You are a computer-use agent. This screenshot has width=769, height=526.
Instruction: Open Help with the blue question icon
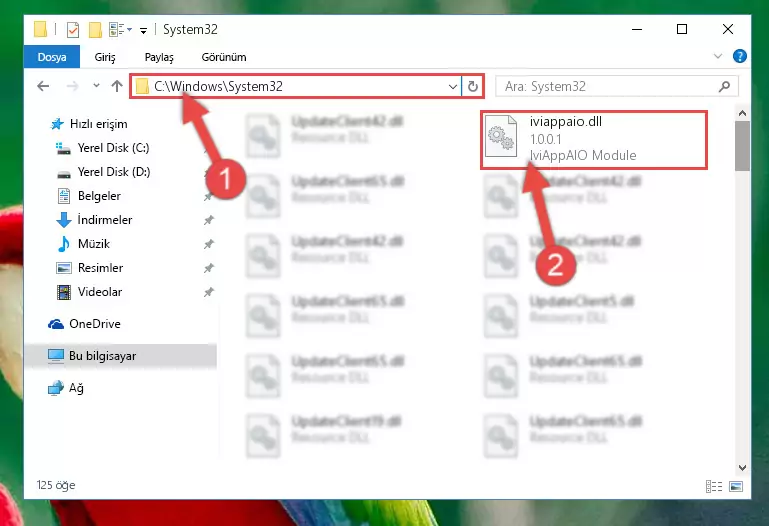pyautogui.click(x=739, y=56)
